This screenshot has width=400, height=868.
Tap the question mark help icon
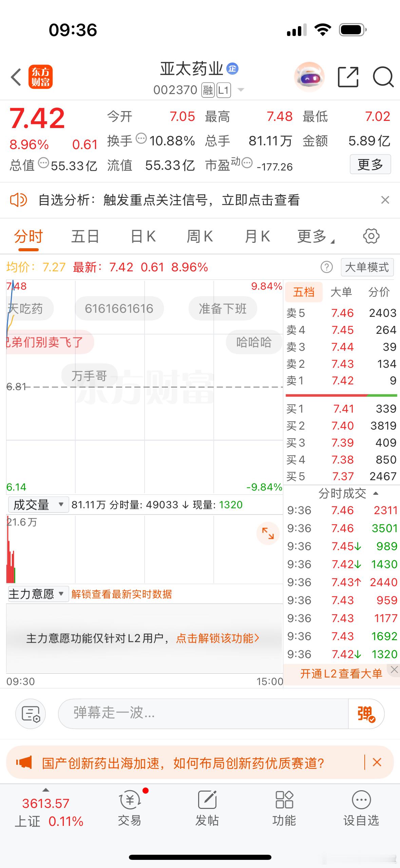pos(327,267)
